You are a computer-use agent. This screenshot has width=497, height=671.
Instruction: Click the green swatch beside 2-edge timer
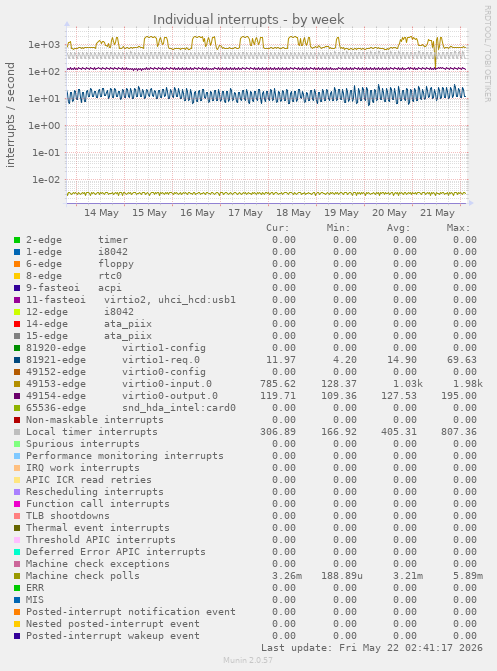point(17,240)
